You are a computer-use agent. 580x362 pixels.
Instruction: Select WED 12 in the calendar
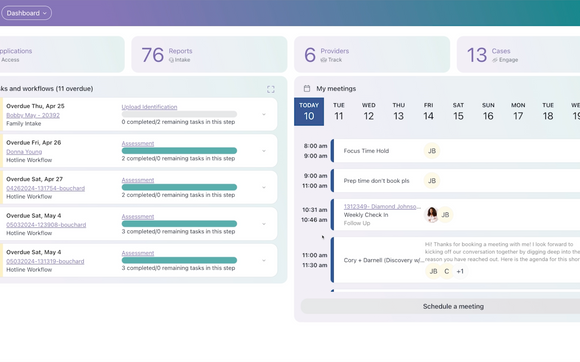(x=368, y=112)
